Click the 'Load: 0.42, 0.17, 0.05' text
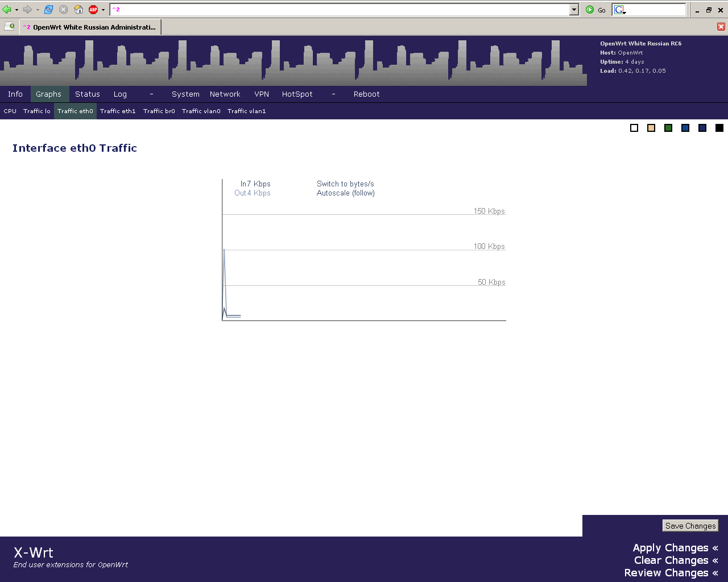The width and height of the screenshot is (728, 582). point(633,71)
